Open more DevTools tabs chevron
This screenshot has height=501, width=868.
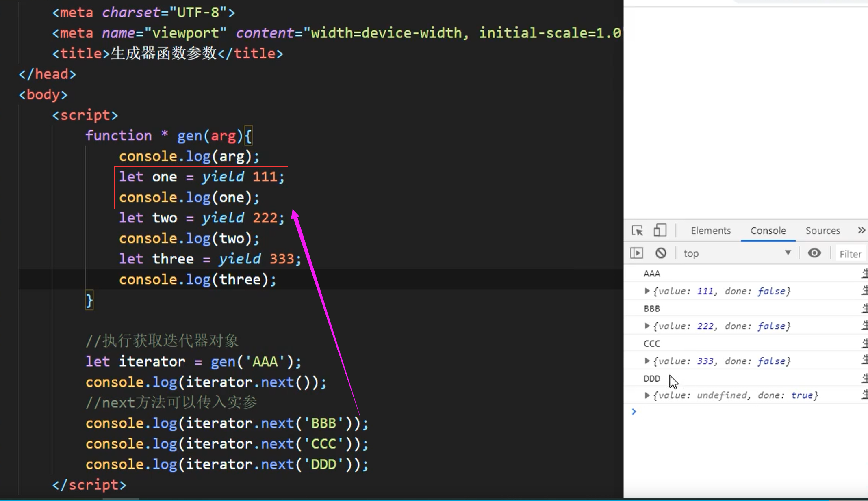[861, 230]
